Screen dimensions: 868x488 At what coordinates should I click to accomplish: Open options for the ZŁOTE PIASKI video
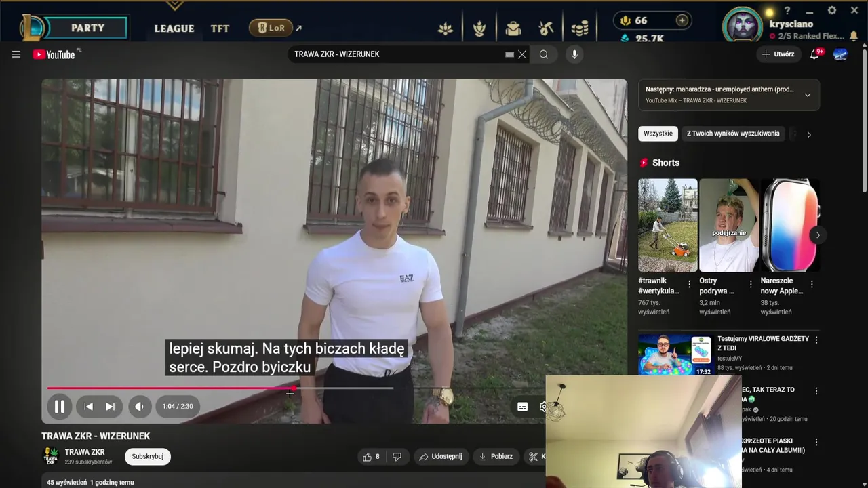tap(816, 442)
